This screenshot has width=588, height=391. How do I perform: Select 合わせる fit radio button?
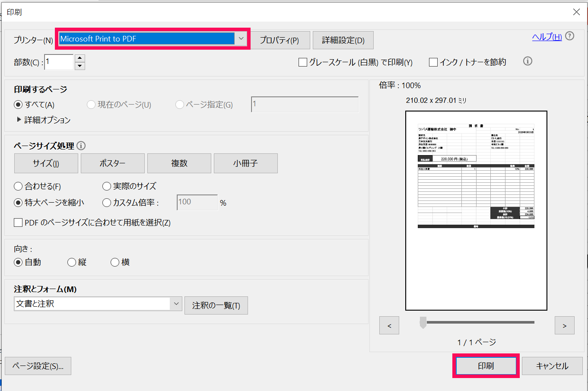pos(18,186)
